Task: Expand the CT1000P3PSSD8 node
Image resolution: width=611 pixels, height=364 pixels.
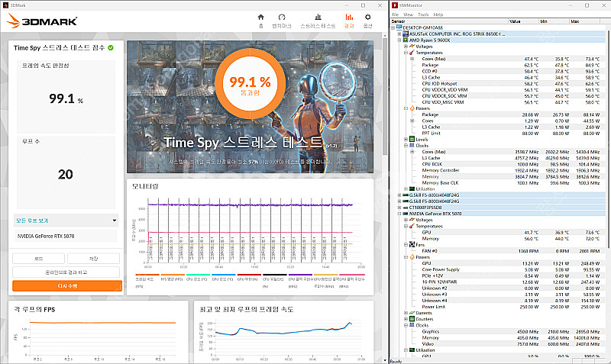Action: [399, 208]
